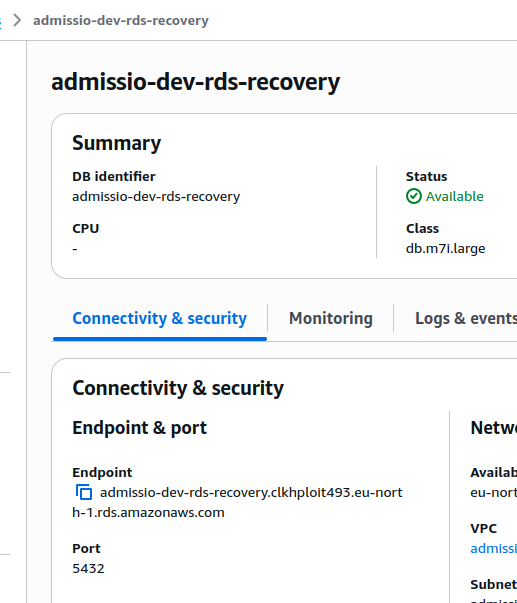Click the endpoint text ending rds.amazonaws.com
This screenshot has height=603, width=517.
coord(237,502)
